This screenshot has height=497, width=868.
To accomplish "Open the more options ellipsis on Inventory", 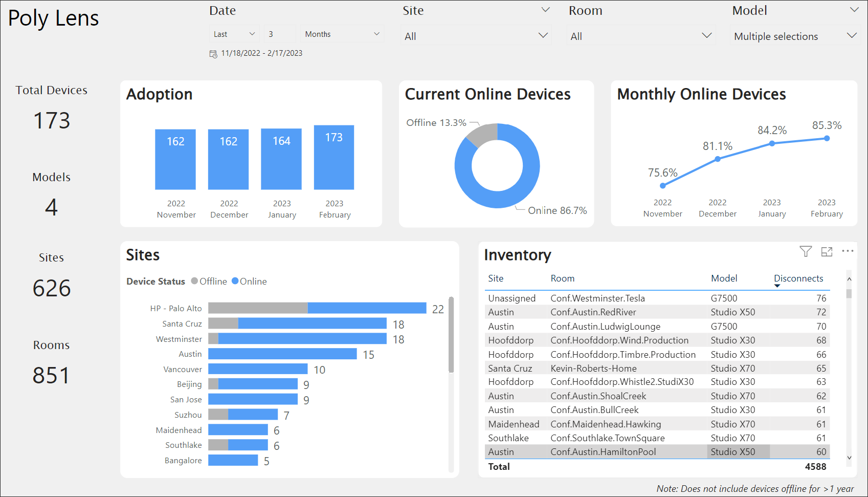I will (848, 251).
